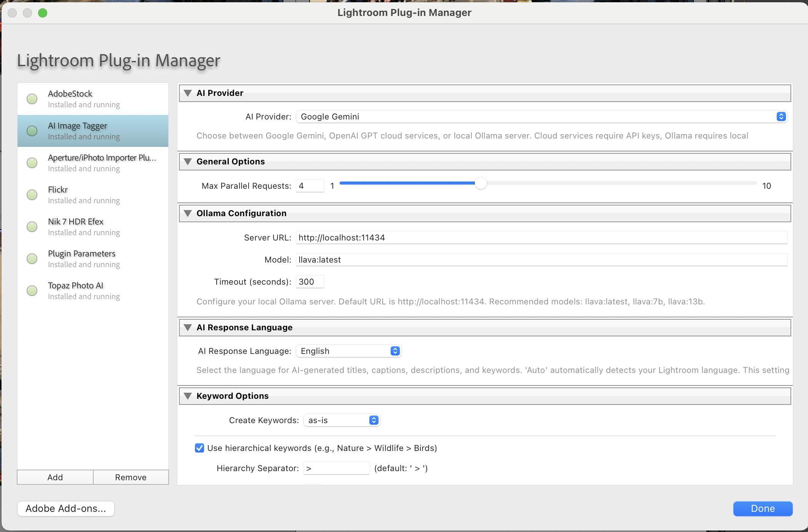Collapse the Keyword Options section
Screen dimensions: 808x532
[x=187, y=396]
